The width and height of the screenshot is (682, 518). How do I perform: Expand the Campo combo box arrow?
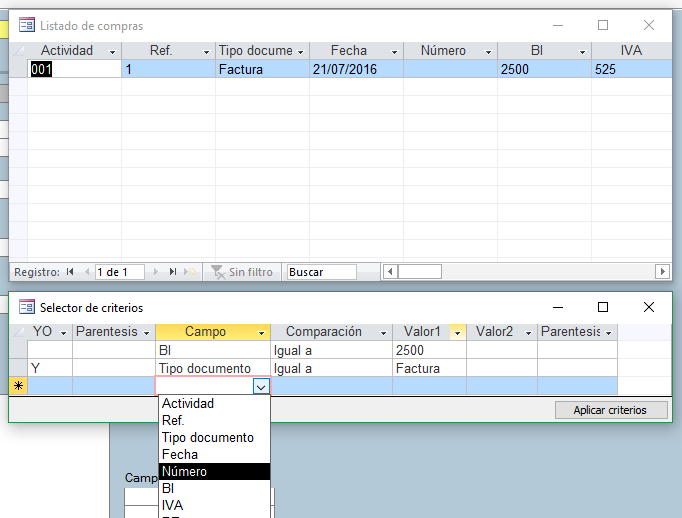261,386
